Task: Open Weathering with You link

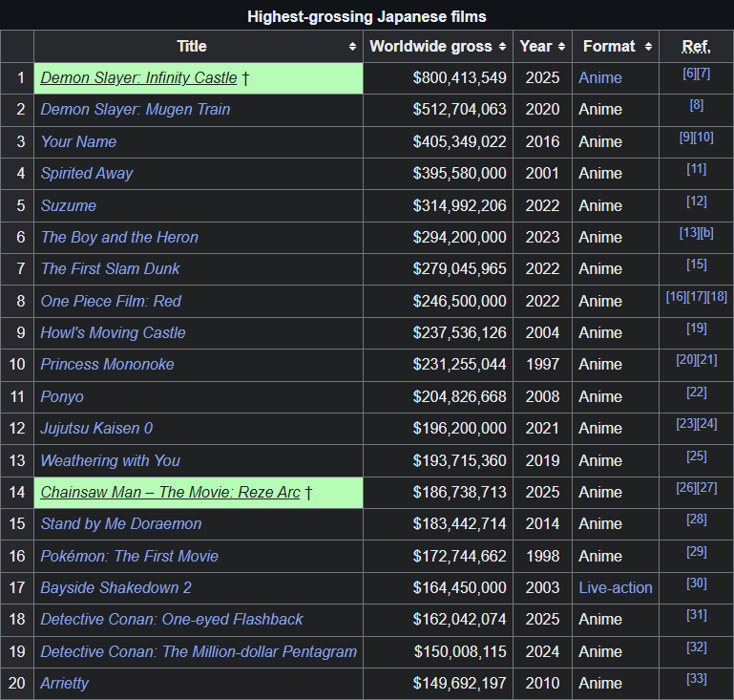Action: pyautogui.click(x=110, y=460)
